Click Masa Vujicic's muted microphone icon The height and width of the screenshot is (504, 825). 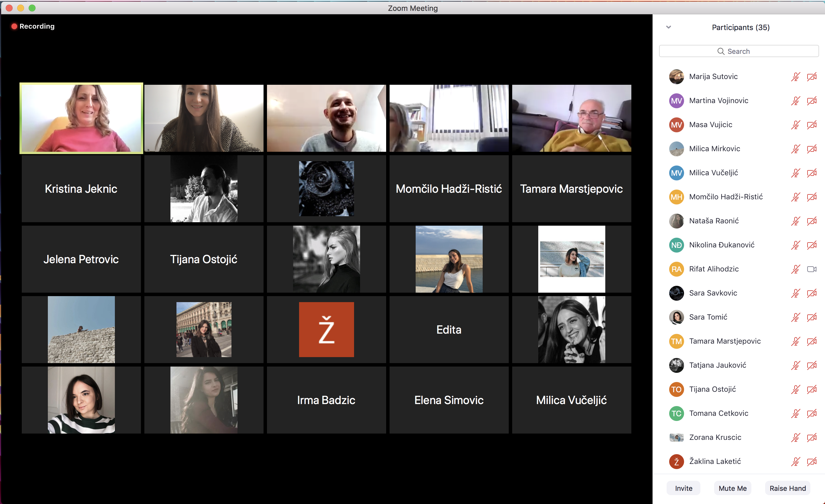tap(795, 125)
